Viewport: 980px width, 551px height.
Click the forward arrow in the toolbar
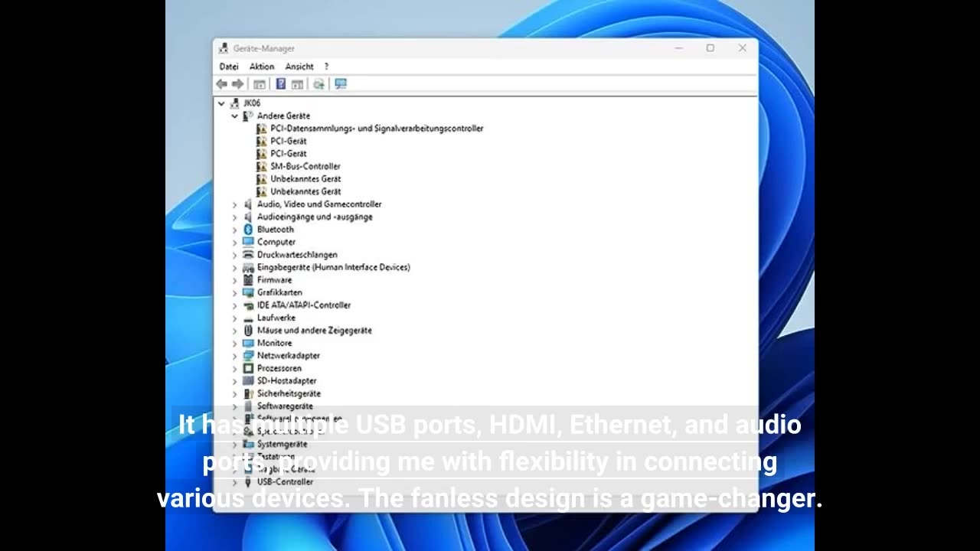tap(238, 84)
